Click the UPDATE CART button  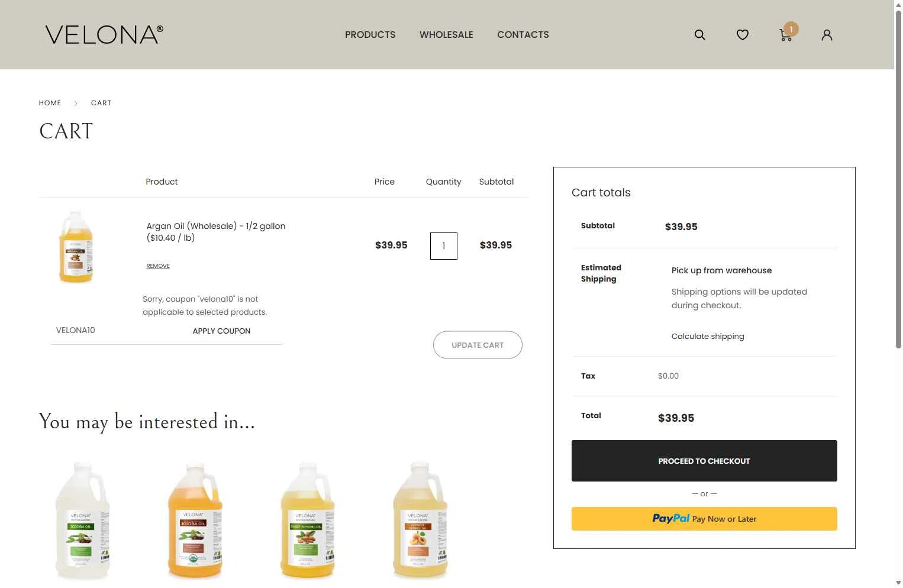point(478,345)
